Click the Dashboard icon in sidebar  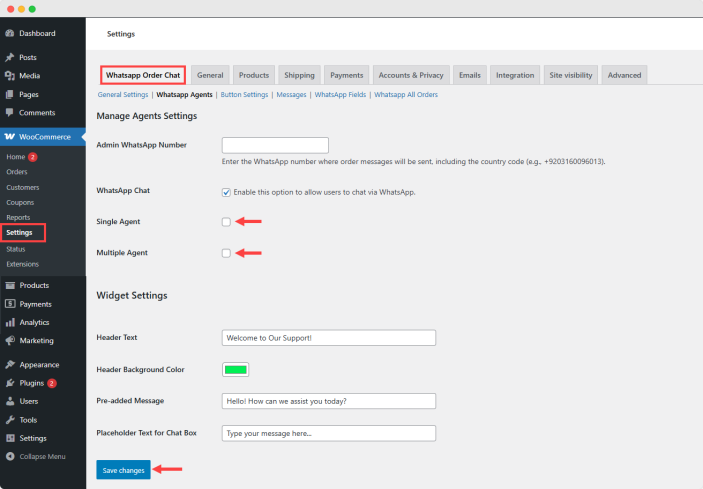[10, 33]
